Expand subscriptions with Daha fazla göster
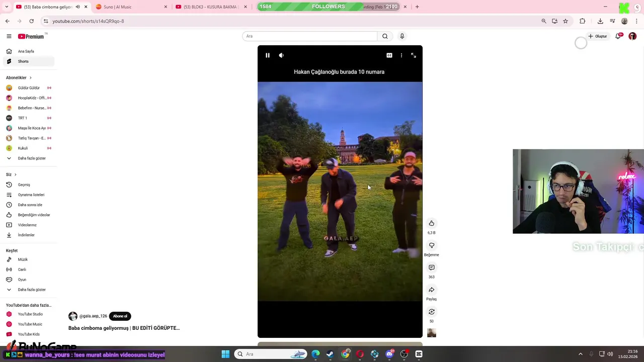 point(28,158)
